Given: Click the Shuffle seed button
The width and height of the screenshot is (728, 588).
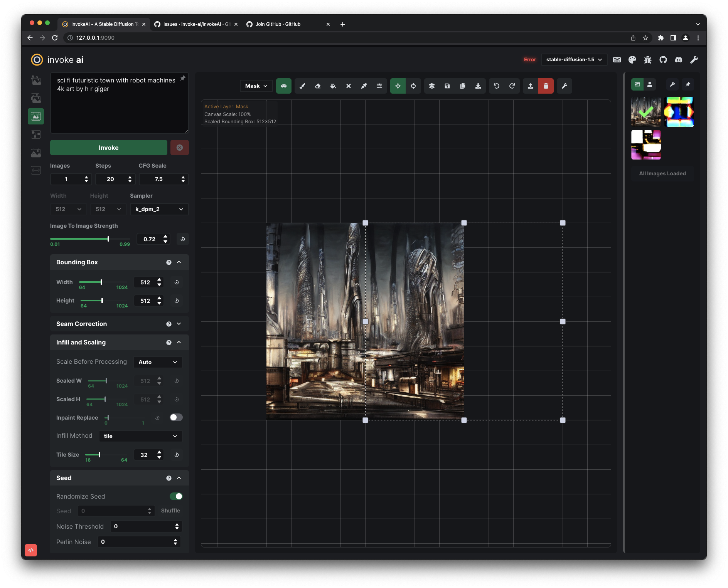Looking at the screenshot, I should coord(170,511).
